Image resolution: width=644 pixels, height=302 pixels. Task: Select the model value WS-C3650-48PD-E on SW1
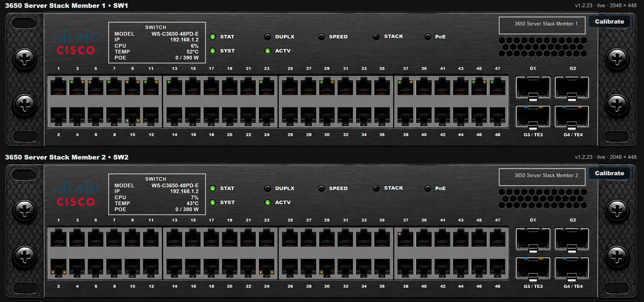tap(175, 34)
